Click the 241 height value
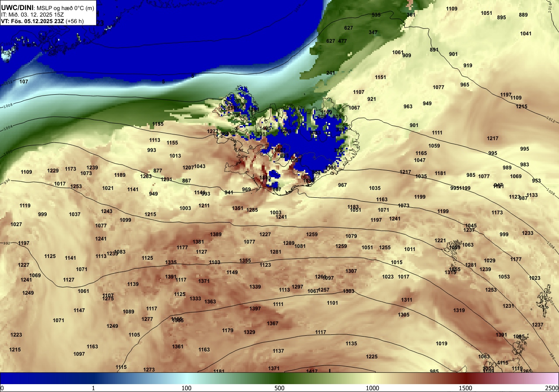This screenshot has height=392, width=559. pos(331,73)
